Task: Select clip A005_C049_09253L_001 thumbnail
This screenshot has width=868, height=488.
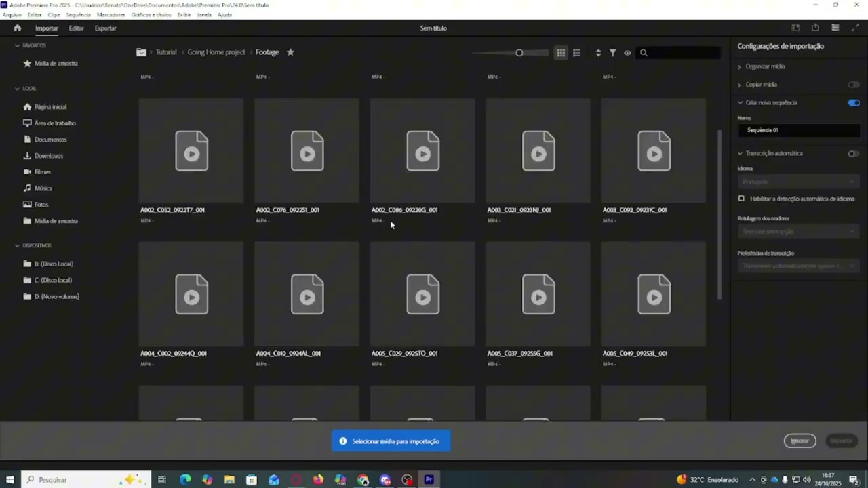Action: click(654, 294)
